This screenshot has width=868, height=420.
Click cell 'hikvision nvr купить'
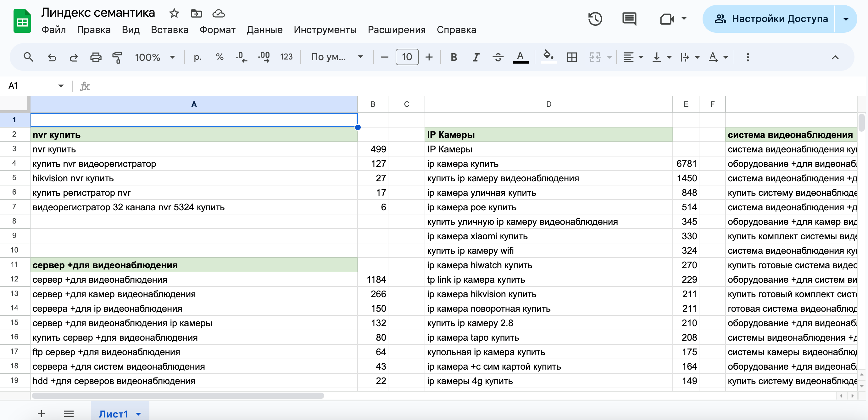tap(194, 178)
